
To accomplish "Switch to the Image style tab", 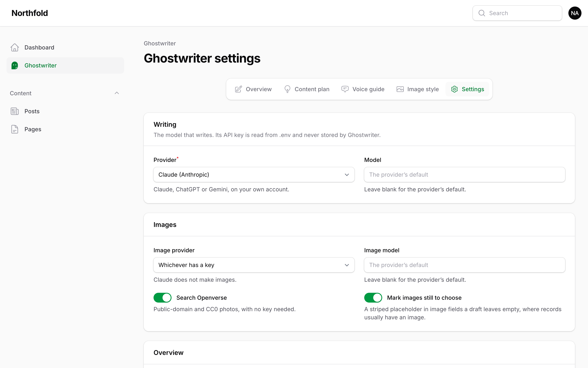I will coord(418,89).
